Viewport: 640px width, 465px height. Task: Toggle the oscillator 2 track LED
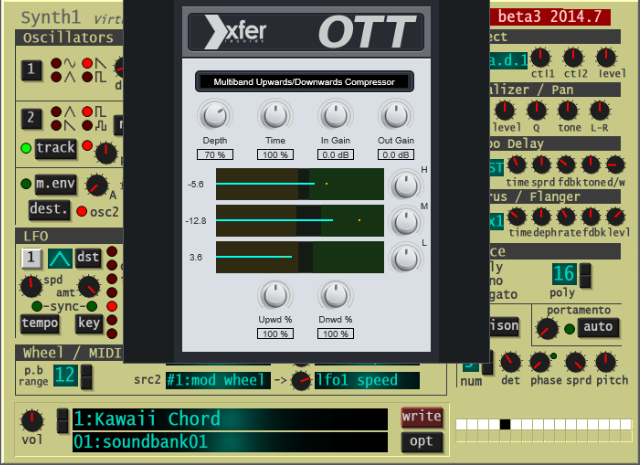26,148
